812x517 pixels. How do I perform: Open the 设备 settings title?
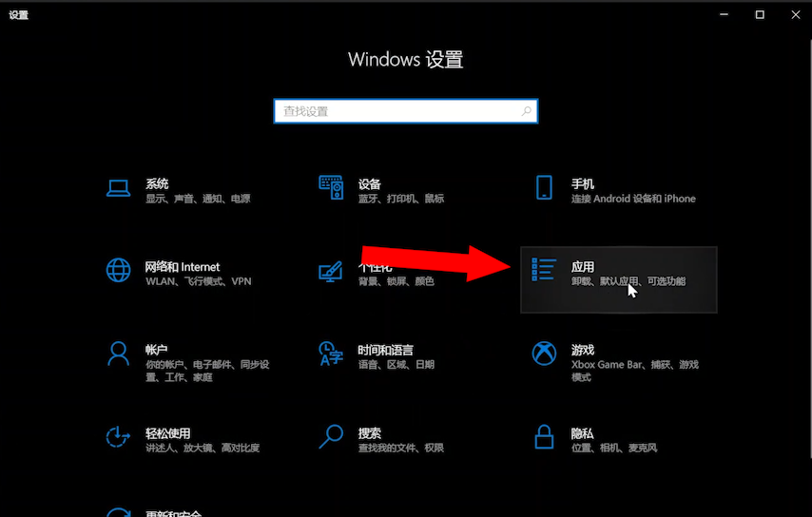click(x=369, y=184)
